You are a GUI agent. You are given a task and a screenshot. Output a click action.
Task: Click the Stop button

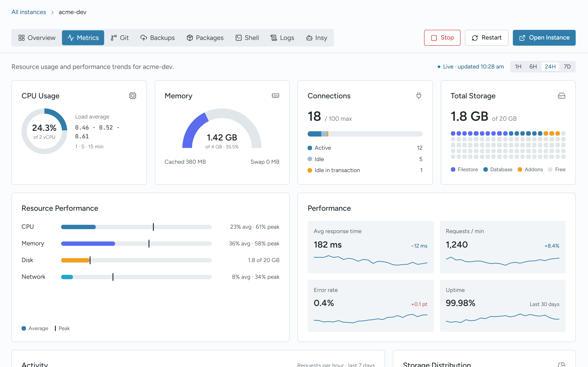442,38
